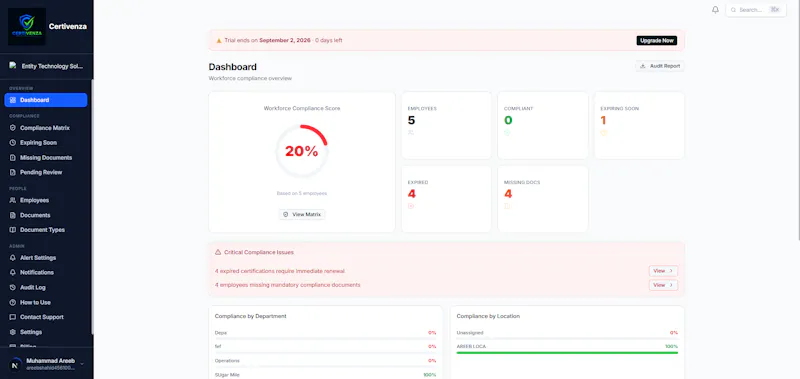Click the people icon on the Employees card
Image resolution: width=800 pixels, height=379 pixels.
(411, 133)
